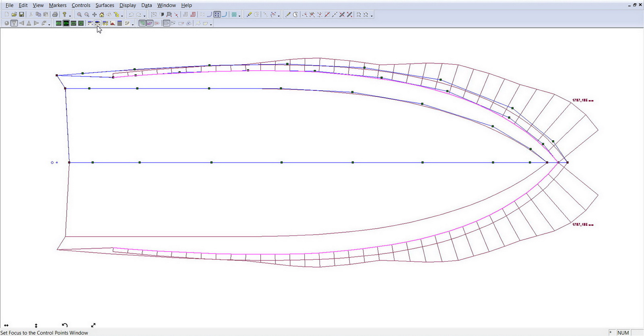644x336 pixels.
Task: Click the red diagonal arrow icon
Action: (x=176, y=14)
